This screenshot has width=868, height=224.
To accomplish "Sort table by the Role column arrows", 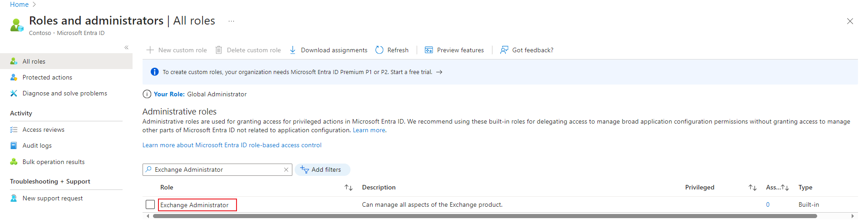I will [x=349, y=188].
